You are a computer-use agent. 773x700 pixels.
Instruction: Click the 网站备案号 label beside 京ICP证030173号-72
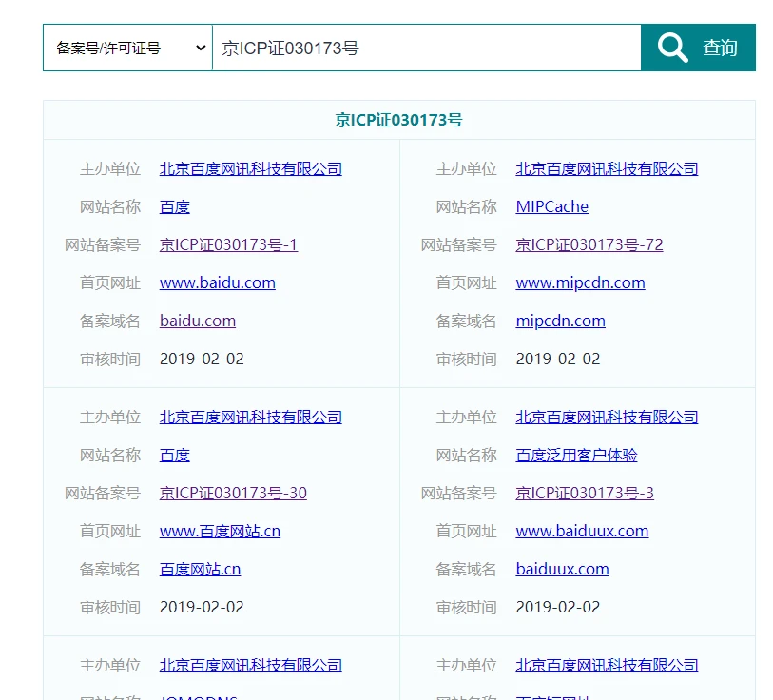458,244
